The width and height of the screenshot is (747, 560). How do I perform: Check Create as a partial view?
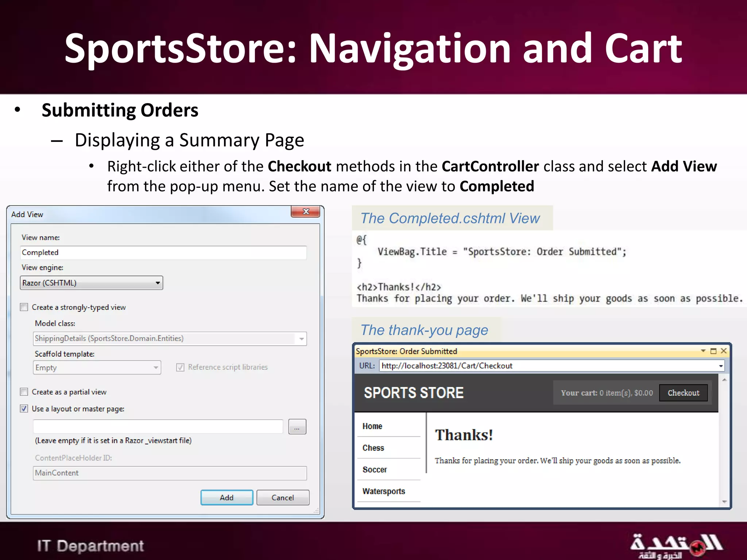(x=24, y=392)
